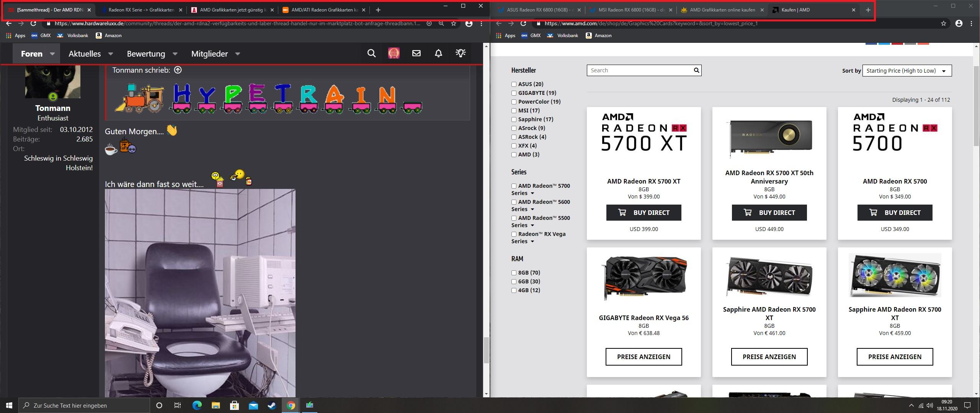Open the Sort by dropdown
980x413 pixels.
pos(907,71)
